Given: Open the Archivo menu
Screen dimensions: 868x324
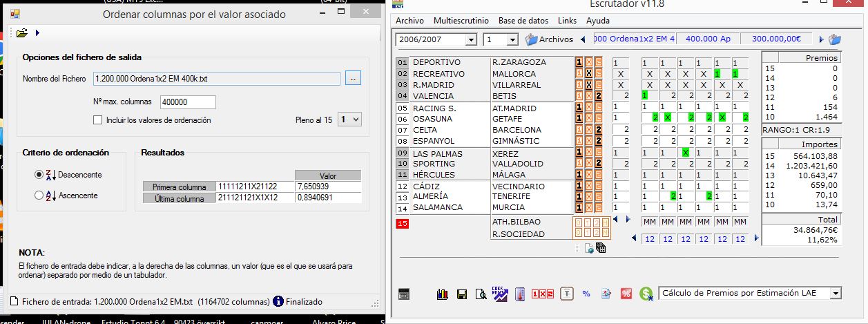Looking at the screenshot, I should click(x=409, y=21).
